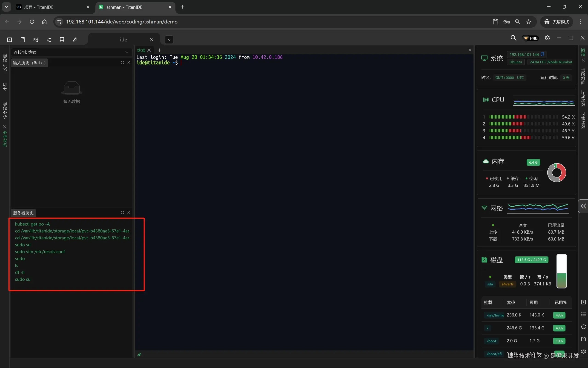
Task: Select 'sudo vim /etc/resolv.conf' from server history
Action: coord(40,252)
